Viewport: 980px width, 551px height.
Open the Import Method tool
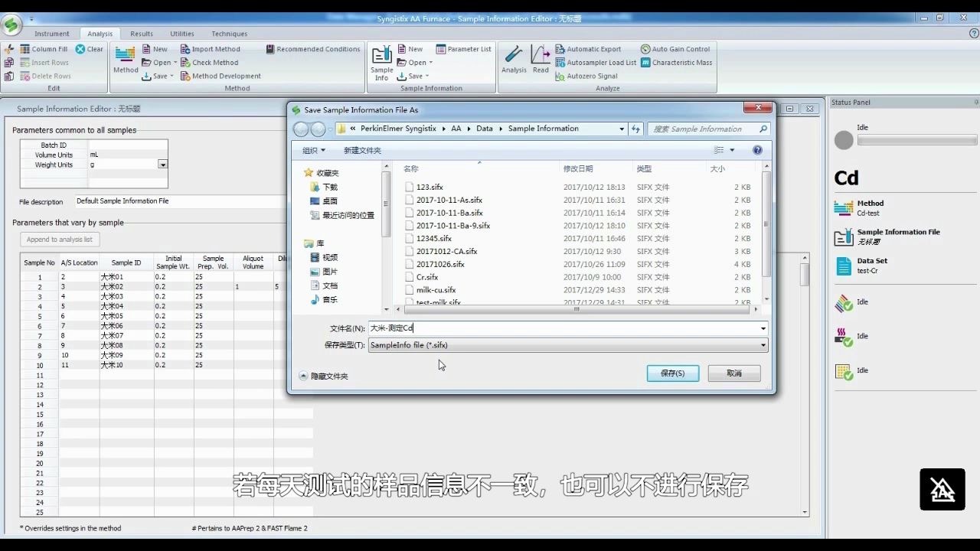click(211, 49)
